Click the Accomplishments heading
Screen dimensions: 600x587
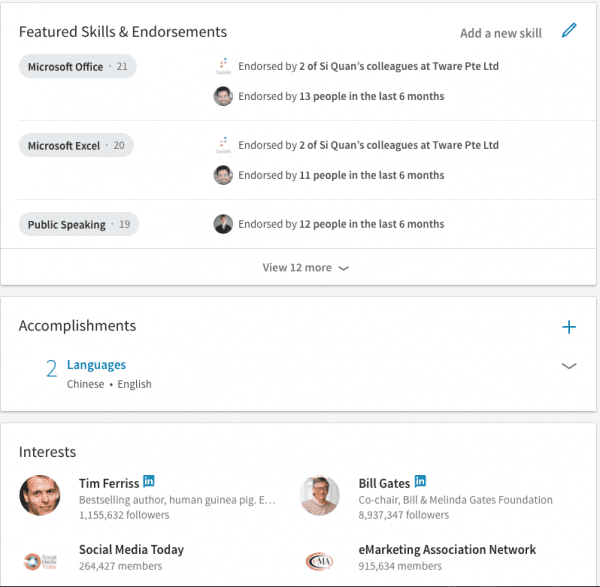coord(77,326)
